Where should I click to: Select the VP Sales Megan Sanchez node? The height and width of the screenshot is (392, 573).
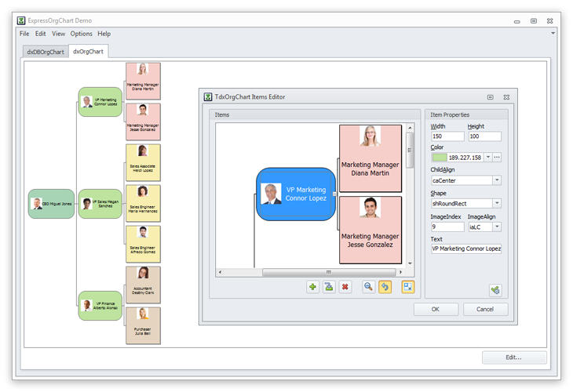click(100, 204)
